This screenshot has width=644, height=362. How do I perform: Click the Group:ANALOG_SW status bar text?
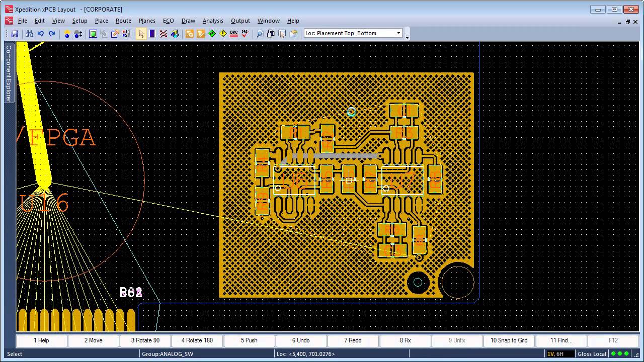168,354
